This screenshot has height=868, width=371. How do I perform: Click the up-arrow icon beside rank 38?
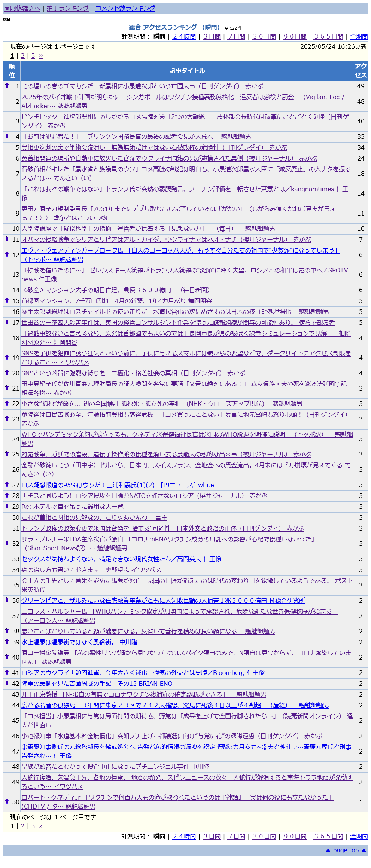coord(7,631)
